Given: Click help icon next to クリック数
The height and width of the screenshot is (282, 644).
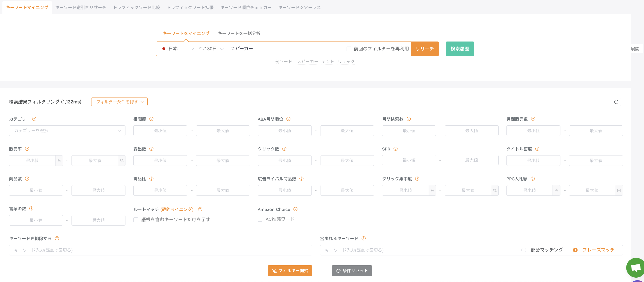Looking at the screenshot, I should pos(284,149).
